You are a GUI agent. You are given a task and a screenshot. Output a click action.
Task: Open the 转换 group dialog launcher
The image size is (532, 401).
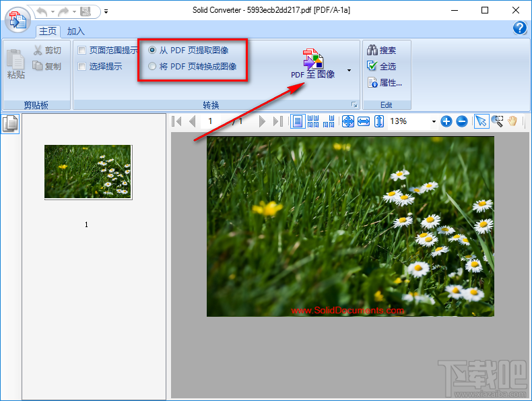(x=354, y=105)
